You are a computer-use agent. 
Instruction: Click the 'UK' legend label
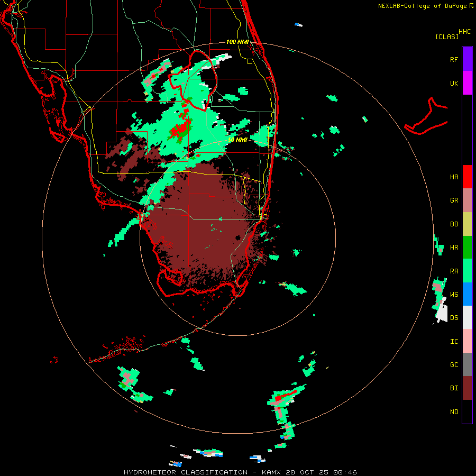coord(454,83)
